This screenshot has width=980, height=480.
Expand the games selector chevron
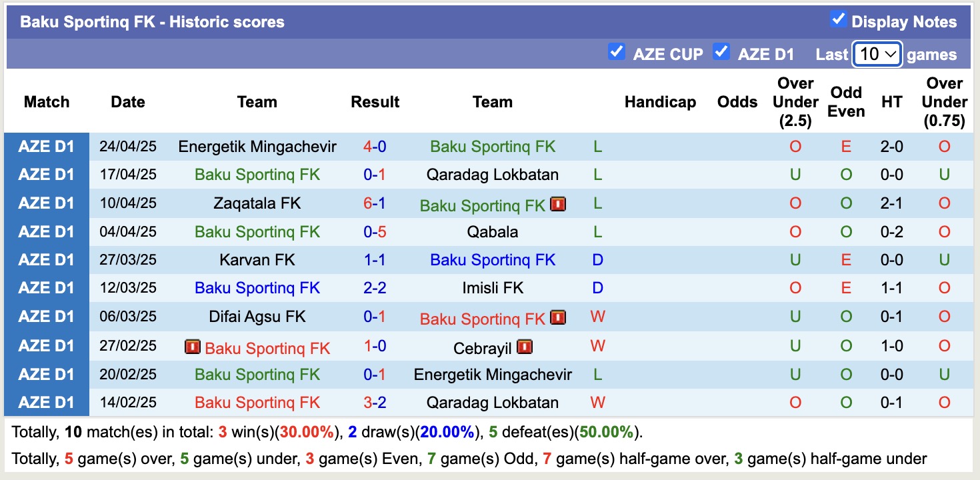point(891,54)
